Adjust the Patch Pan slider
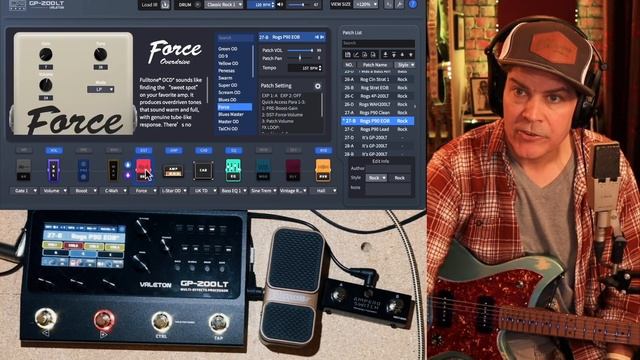The width and height of the screenshot is (640, 360). (300, 58)
